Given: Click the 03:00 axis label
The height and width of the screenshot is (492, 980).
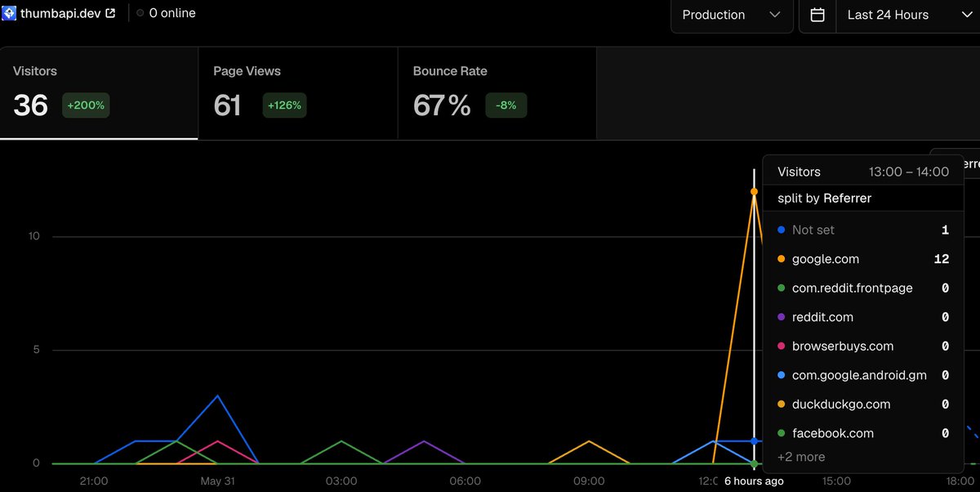Looking at the screenshot, I should coord(341,481).
